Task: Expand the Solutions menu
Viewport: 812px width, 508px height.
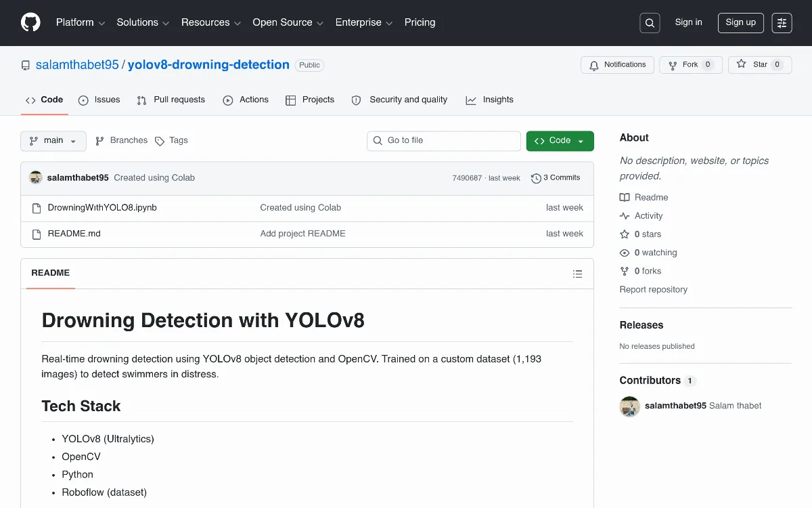Action: point(143,22)
